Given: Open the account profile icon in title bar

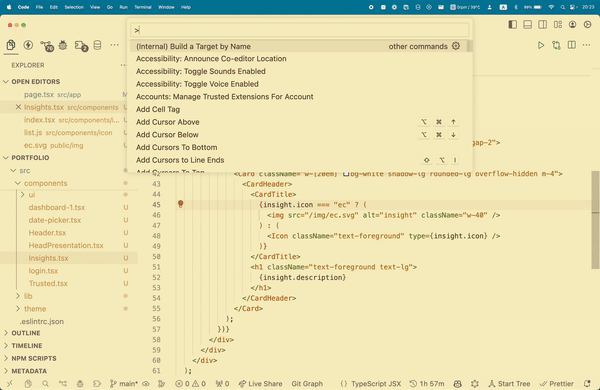Looking at the screenshot, I should (x=572, y=24).
